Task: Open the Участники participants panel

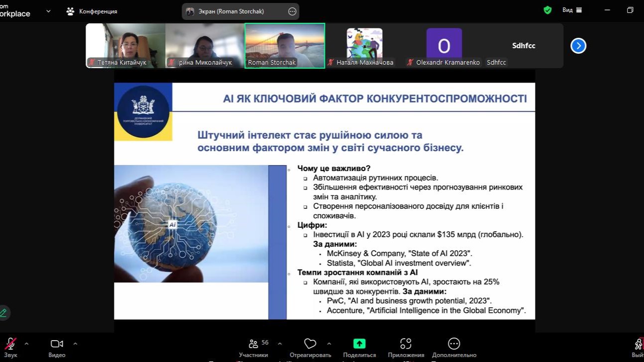Action: click(x=254, y=344)
